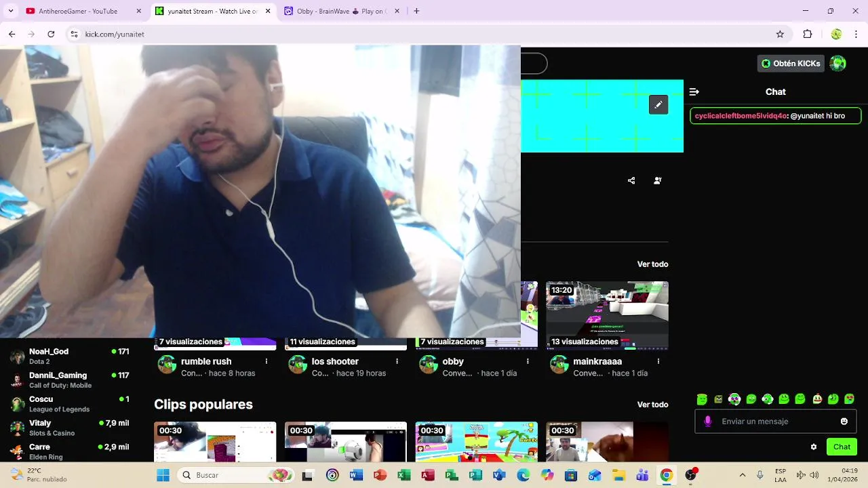Open the obby video title
Image resolution: width=868 pixels, height=488 pixels.
(x=453, y=361)
